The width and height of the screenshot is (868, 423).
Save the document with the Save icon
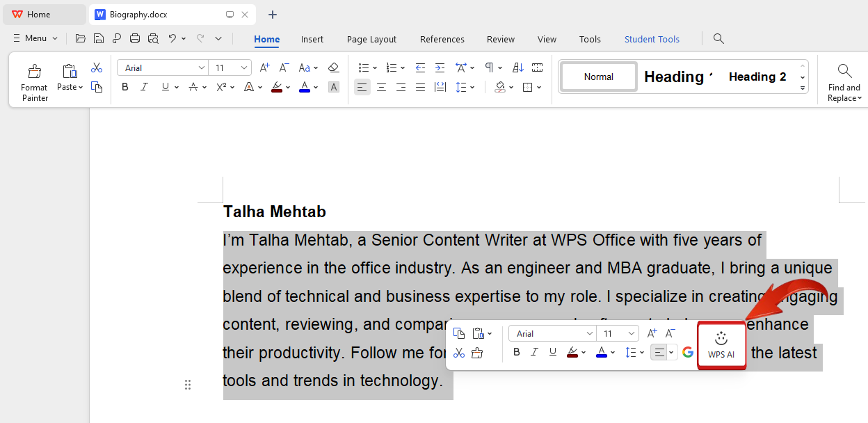tap(99, 38)
